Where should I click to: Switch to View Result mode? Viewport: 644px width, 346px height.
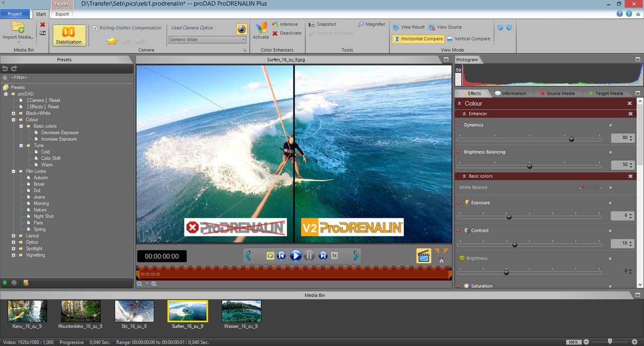point(409,27)
